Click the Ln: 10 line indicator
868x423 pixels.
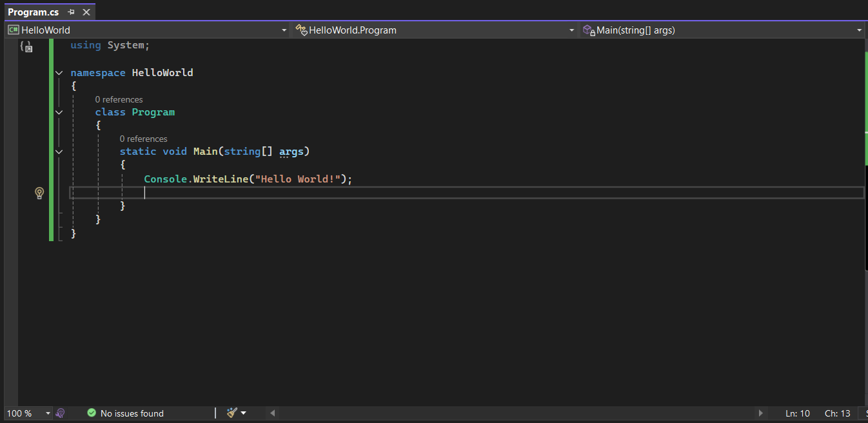(798, 413)
